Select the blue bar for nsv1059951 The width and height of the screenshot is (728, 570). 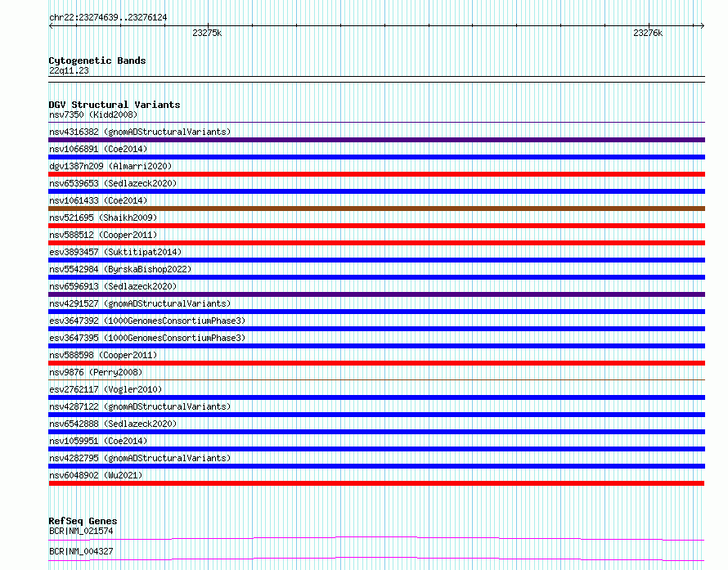[x=376, y=449]
